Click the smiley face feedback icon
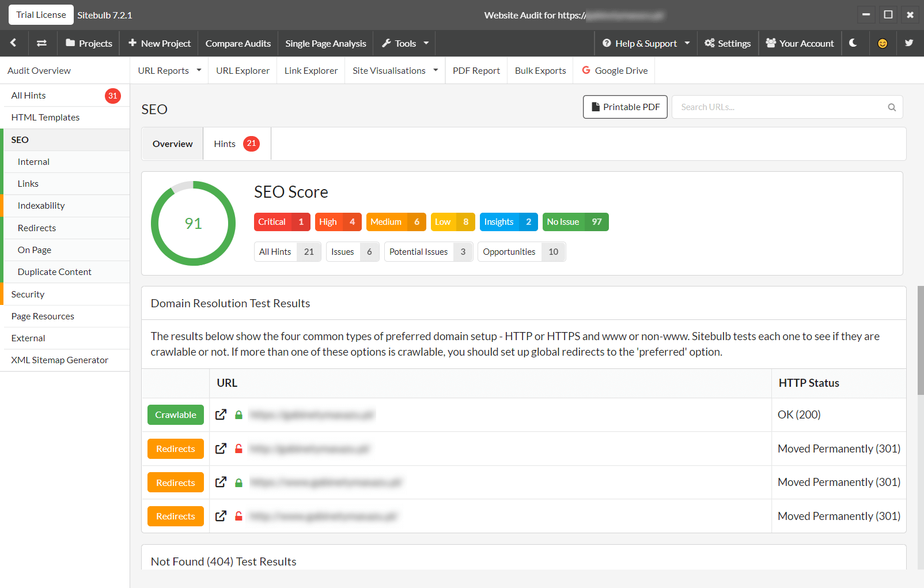Screen dimensions: 924x588 pos(882,43)
